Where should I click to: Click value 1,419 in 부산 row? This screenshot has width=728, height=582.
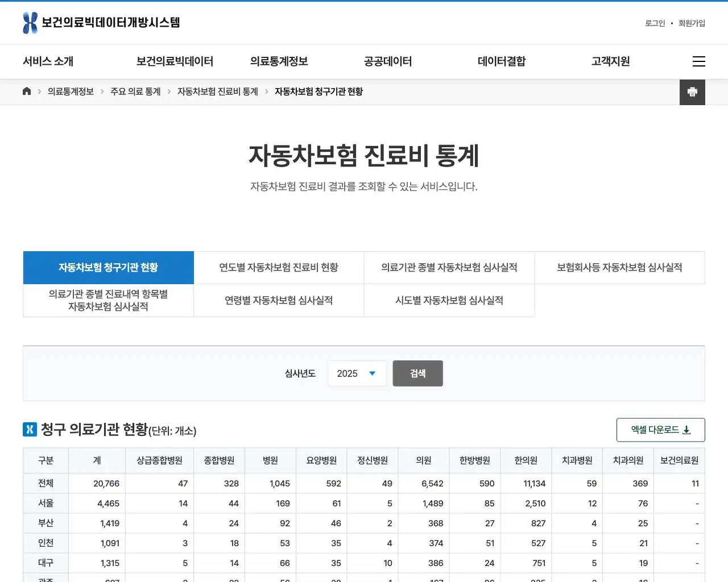point(110,523)
